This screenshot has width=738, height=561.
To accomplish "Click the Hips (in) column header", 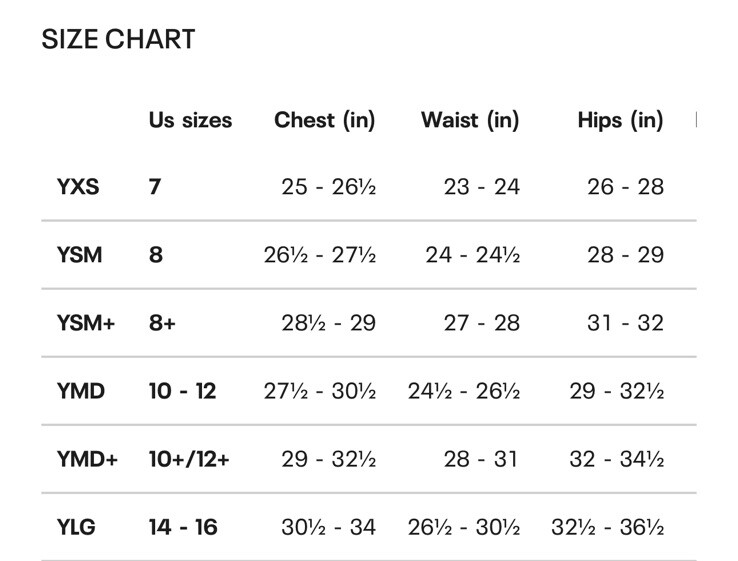I will point(620,120).
